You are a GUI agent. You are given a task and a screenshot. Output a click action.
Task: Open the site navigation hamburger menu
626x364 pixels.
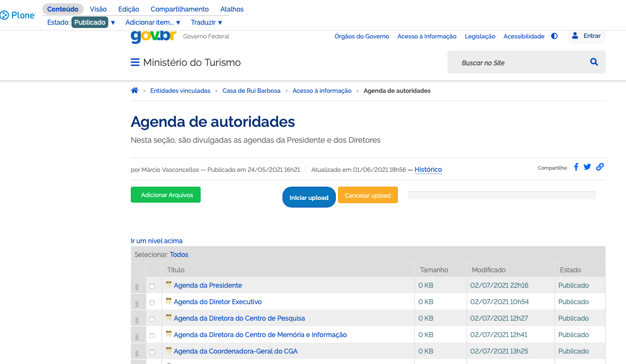135,62
